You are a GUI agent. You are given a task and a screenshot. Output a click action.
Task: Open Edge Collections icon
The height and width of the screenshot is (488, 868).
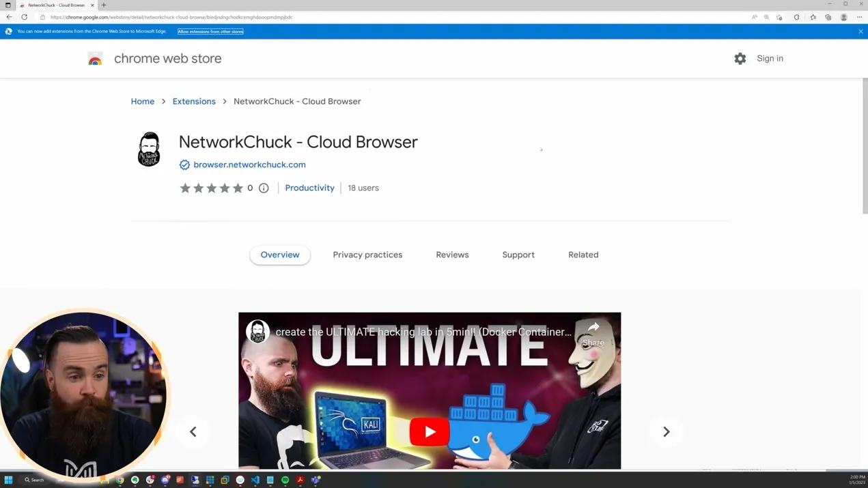(828, 17)
